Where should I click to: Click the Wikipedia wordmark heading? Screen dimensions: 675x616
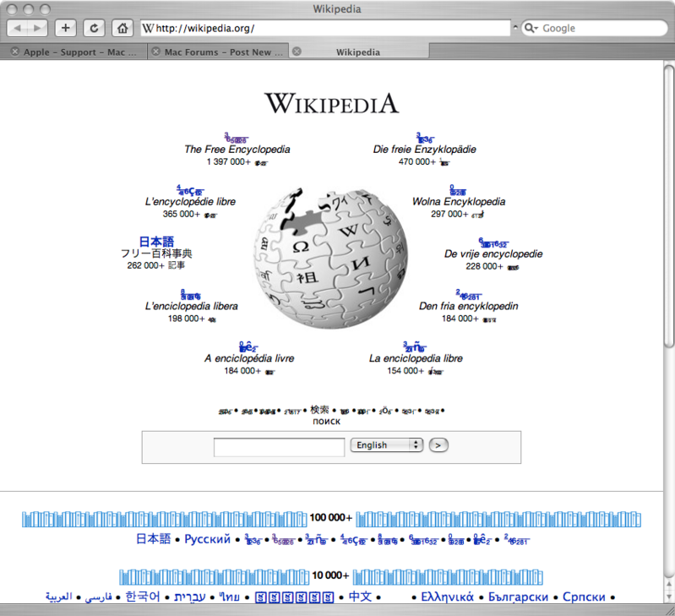pos(331,103)
